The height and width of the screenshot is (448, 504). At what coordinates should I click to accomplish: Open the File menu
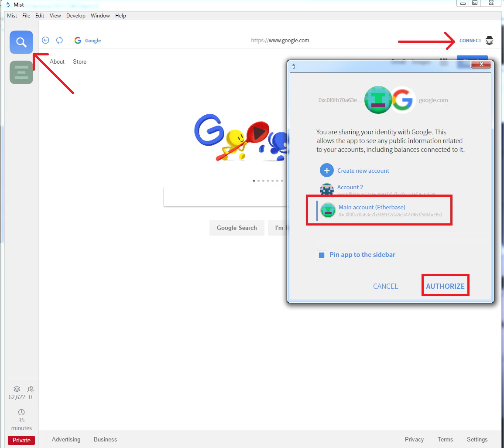[x=26, y=15]
